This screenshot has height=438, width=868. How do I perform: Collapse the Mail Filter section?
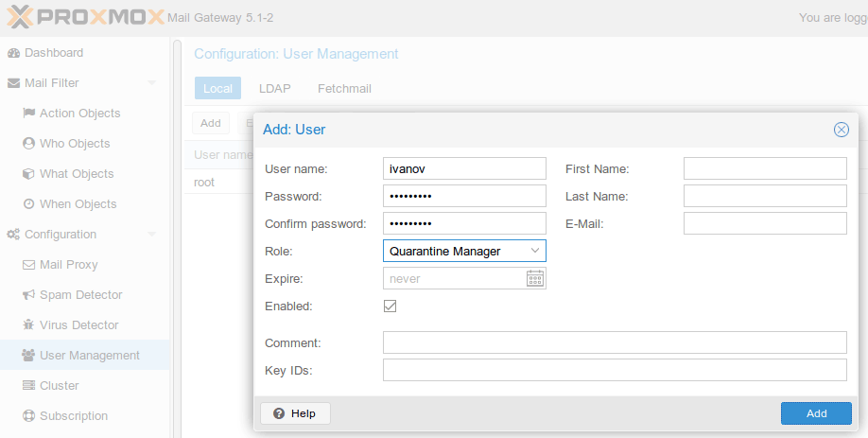(x=152, y=83)
